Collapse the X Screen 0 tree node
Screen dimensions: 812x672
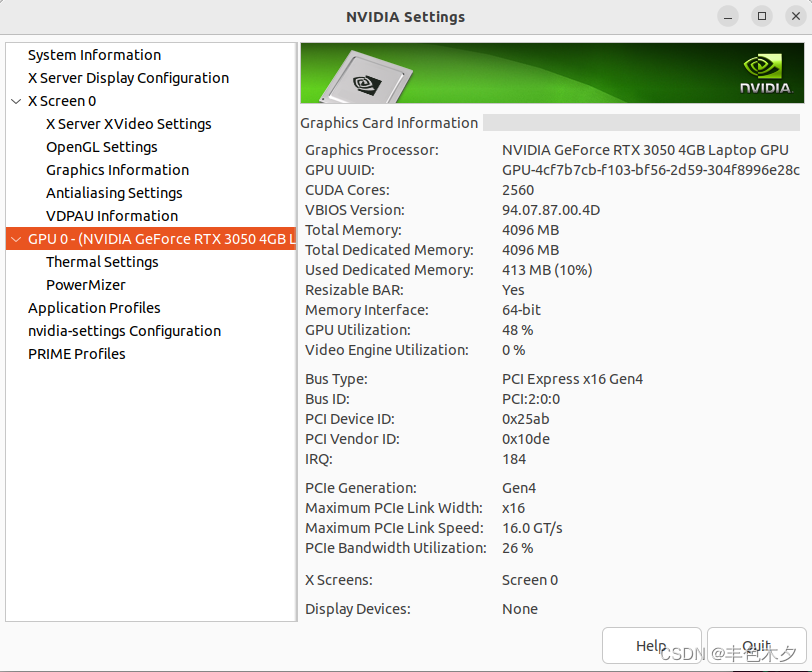tap(16, 101)
